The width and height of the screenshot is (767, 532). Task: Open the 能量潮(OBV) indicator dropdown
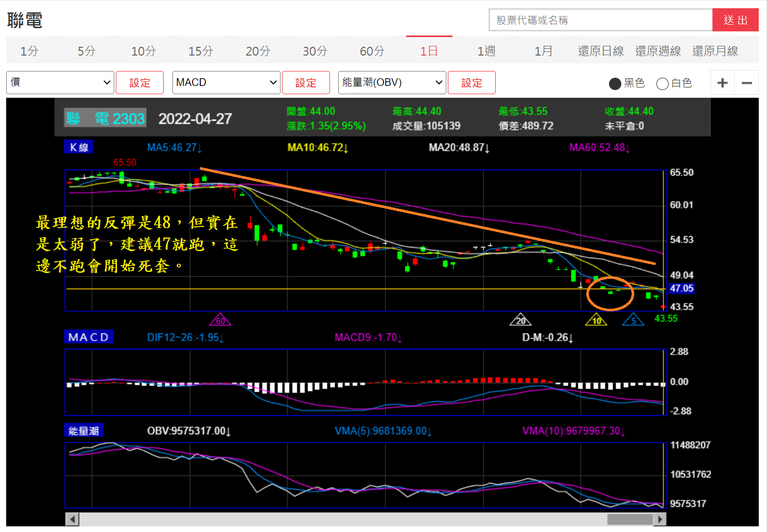tap(392, 82)
